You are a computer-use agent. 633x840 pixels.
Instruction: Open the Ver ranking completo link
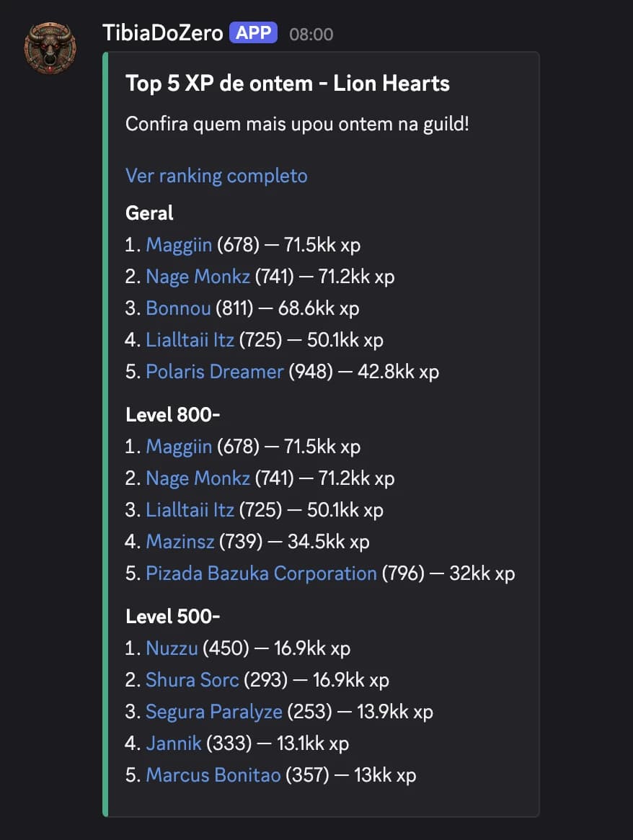216,175
